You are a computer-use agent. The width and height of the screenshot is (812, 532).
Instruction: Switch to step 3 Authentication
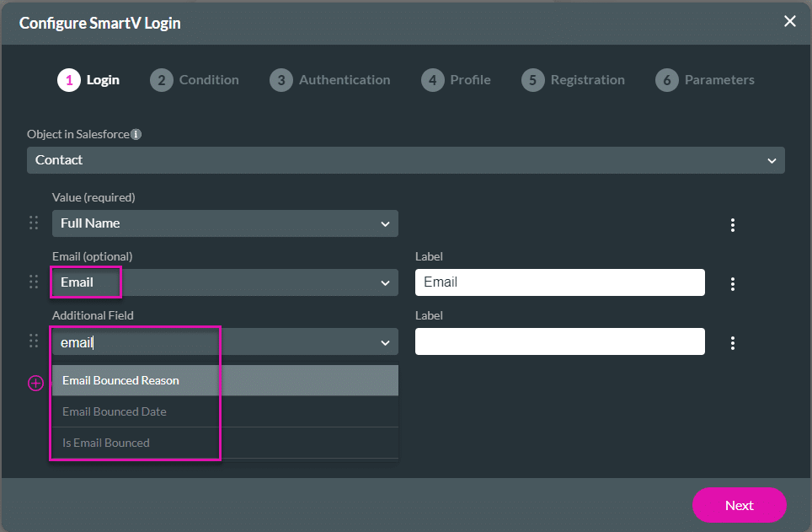click(x=330, y=80)
